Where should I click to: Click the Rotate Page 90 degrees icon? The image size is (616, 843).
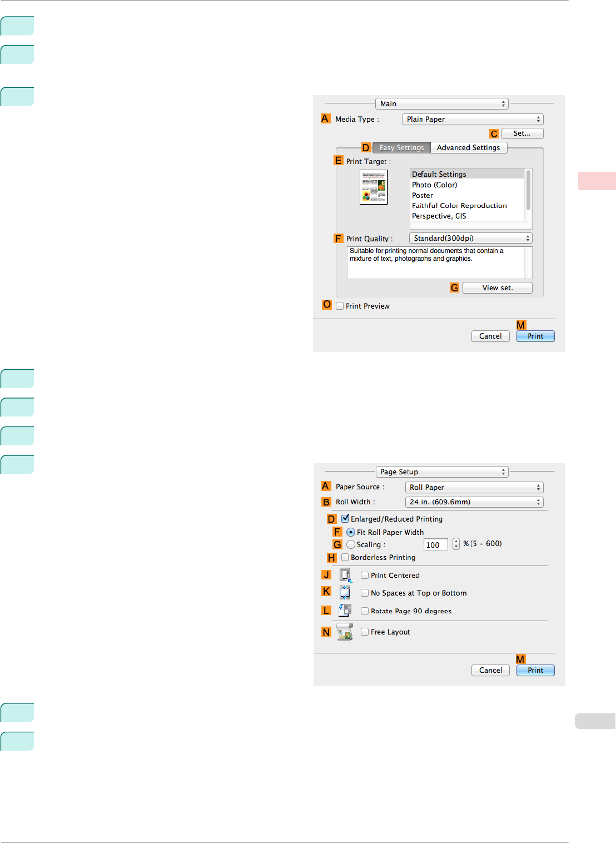[x=345, y=611]
